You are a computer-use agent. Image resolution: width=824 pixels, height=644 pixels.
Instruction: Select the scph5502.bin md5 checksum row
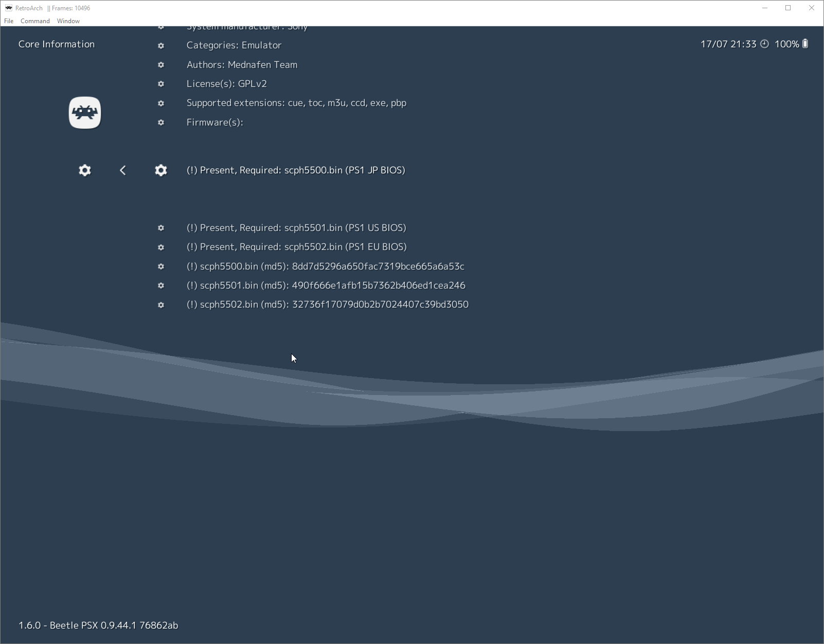pos(328,305)
